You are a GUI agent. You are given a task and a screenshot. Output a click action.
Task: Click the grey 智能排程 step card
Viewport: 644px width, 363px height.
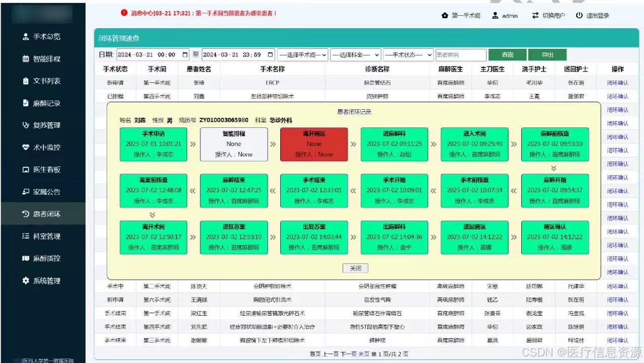point(233,144)
